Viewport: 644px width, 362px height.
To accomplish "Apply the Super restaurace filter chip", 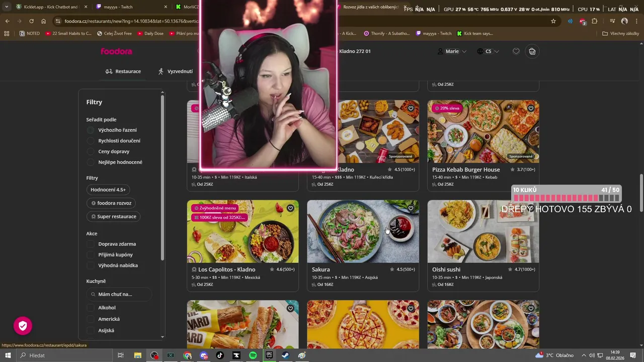I will pos(114,217).
